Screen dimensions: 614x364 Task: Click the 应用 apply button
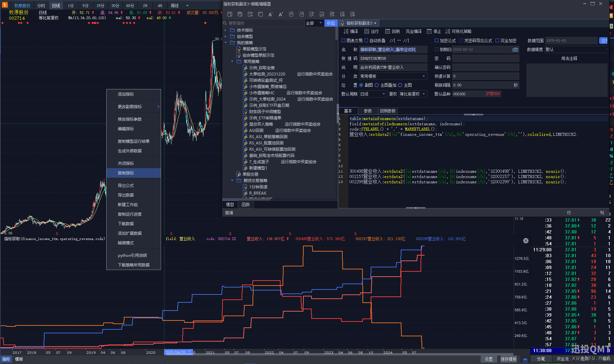604,41
